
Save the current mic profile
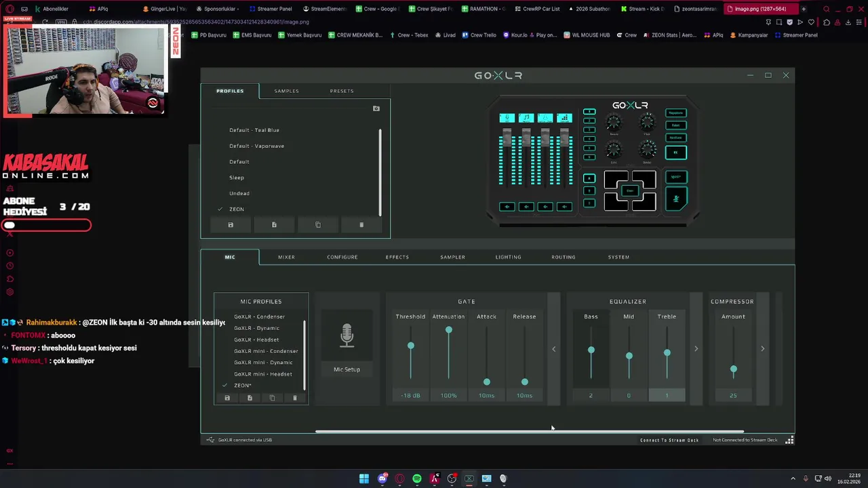[227, 398]
